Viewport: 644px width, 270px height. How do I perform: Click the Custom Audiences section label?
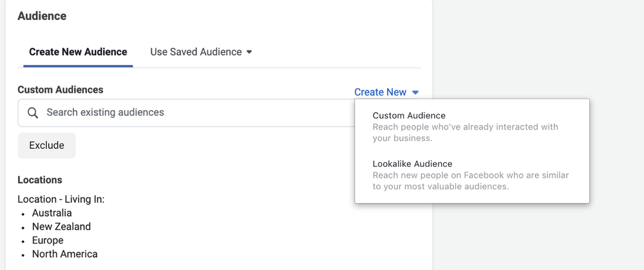pyautogui.click(x=60, y=90)
